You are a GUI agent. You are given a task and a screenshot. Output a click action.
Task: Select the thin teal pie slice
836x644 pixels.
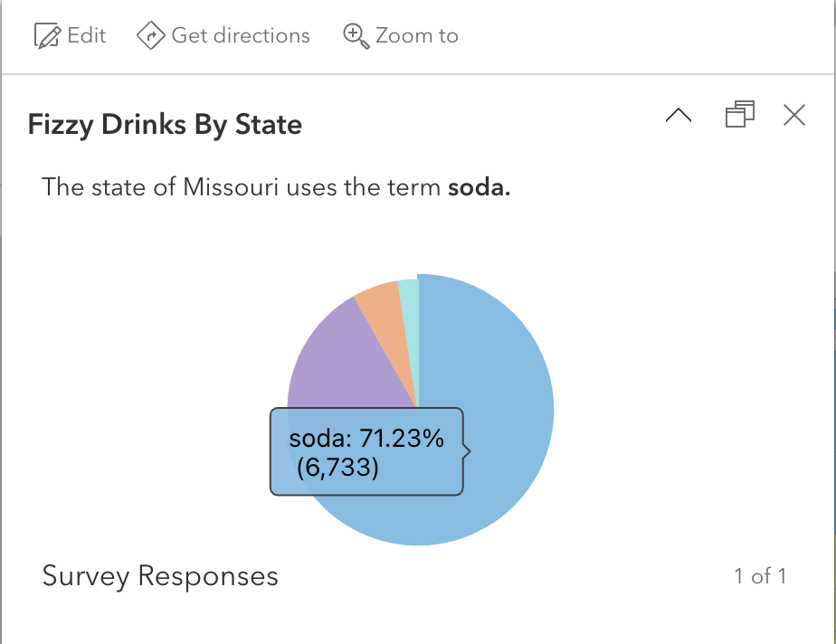click(409, 298)
